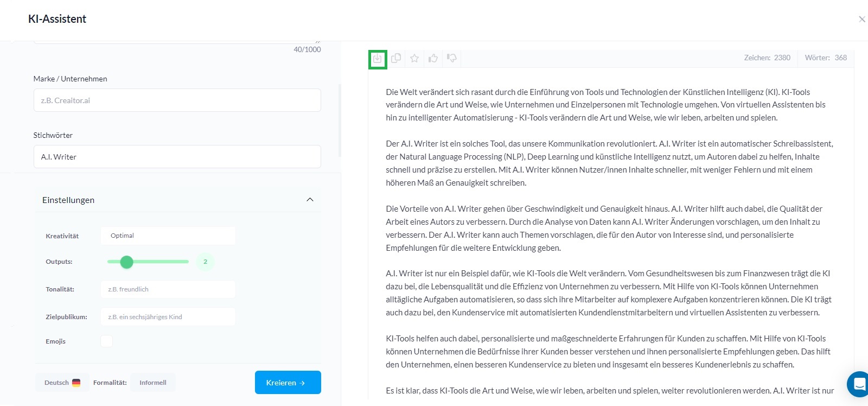Viewport: 868px width, 406px height.
Task: Click the Stichwörter field containing A.I. Writer
Action: coord(177,157)
